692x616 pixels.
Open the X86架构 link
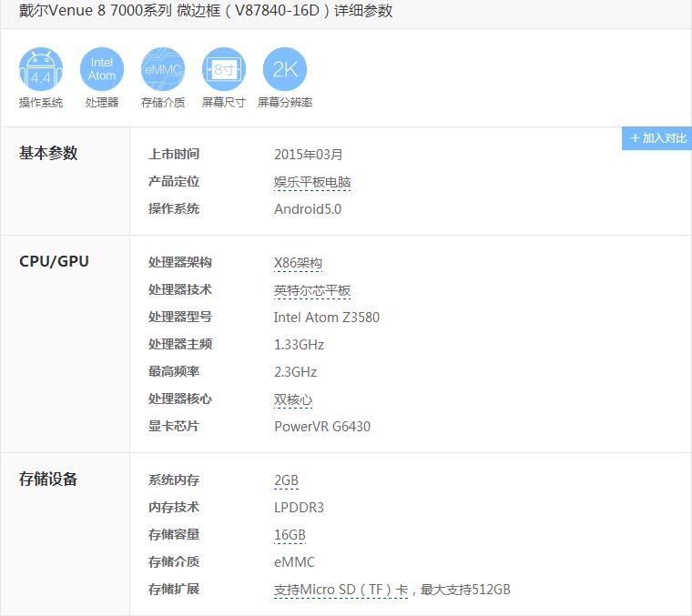298,263
